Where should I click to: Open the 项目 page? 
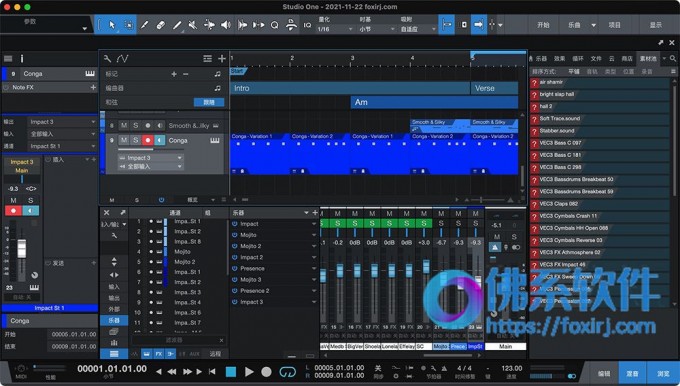615,25
